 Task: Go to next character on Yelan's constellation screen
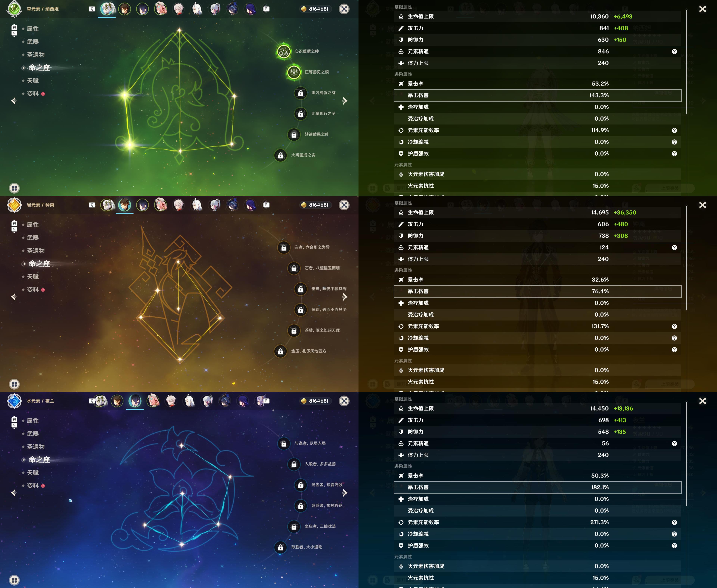tap(345, 493)
